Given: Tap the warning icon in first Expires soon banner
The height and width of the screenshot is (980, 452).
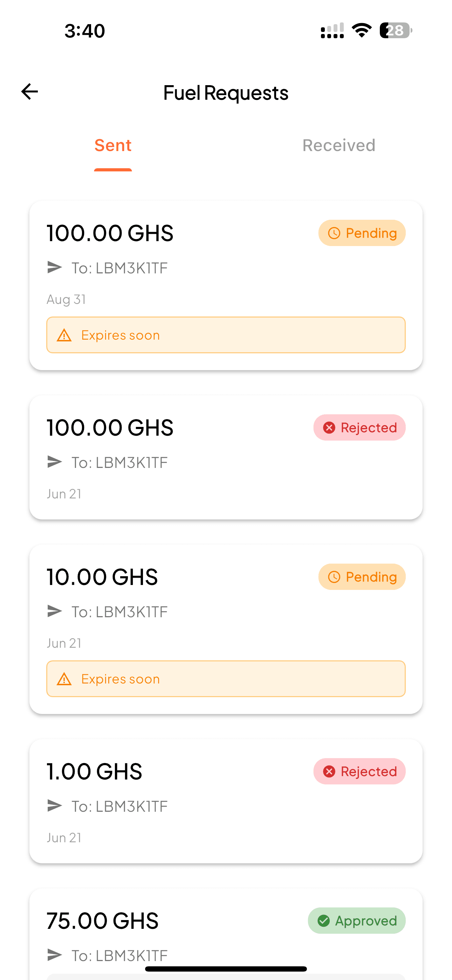Looking at the screenshot, I should click(64, 335).
